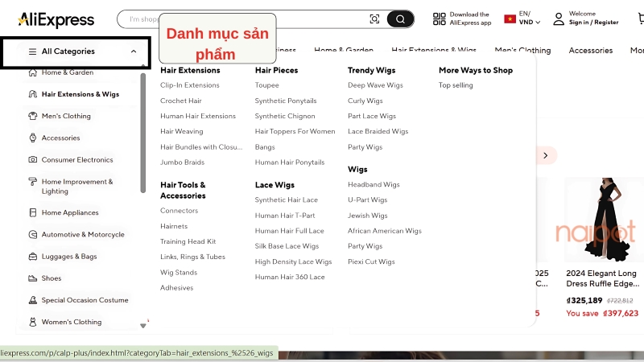Viewport: 644px width, 362px height.
Task: Open image search camera icon
Action: tap(374, 19)
